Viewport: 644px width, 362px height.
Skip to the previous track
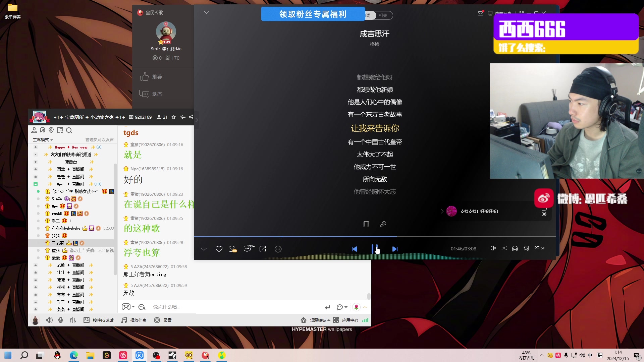[x=354, y=249]
